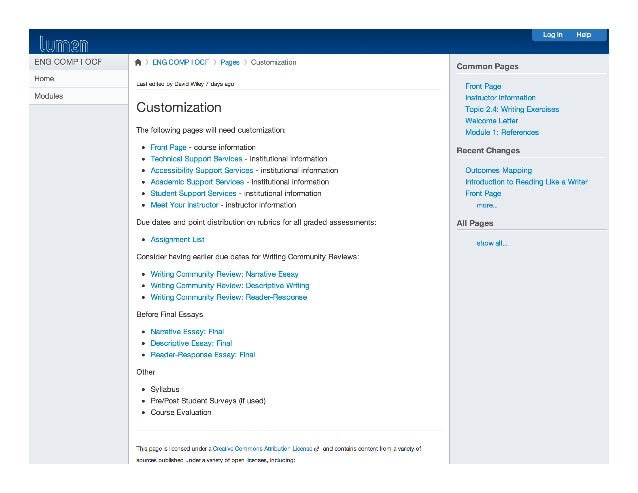Viewport: 638px width, 493px height.
Task: Click the Common Pages heading
Action: (487, 66)
